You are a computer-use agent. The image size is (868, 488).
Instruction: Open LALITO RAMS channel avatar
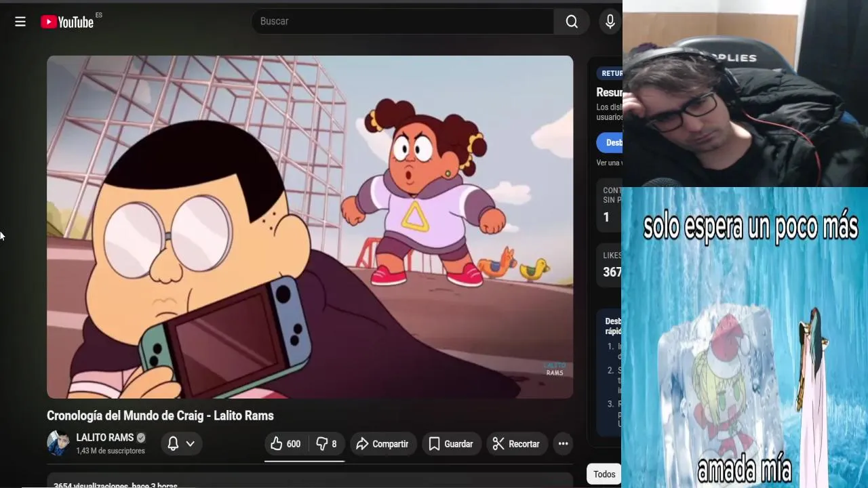[58, 443]
